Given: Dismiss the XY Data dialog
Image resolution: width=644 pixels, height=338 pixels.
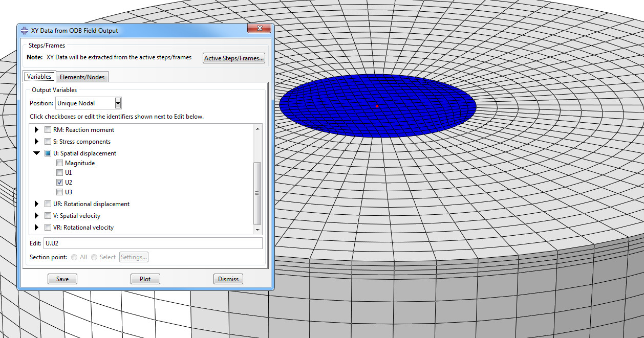Looking at the screenshot, I should coord(228,279).
